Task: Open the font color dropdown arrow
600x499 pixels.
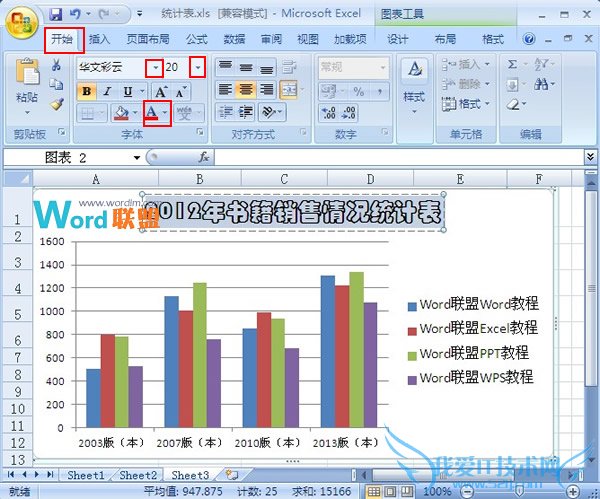Action: [x=165, y=113]
